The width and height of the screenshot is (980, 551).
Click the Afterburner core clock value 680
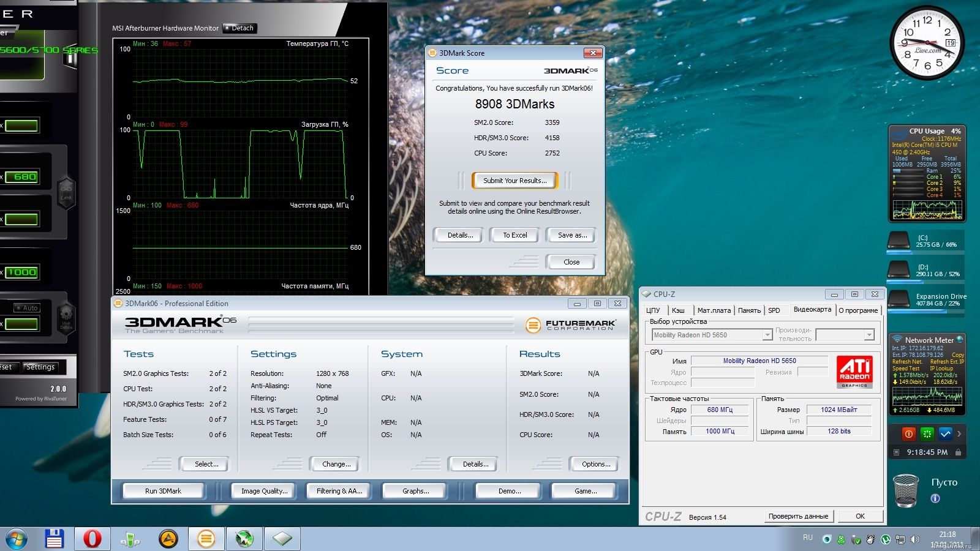[x=23, y=177]
